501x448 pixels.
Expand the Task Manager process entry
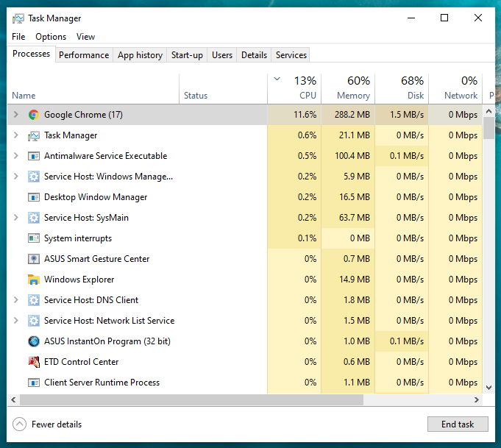coord(16,135)
